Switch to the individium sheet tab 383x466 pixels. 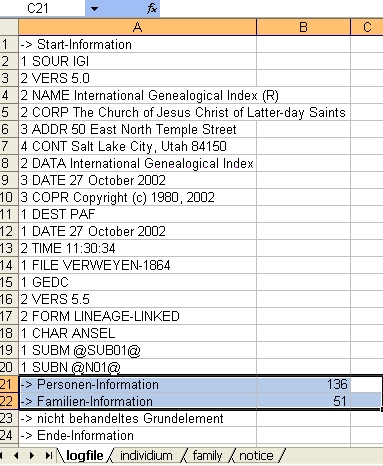[146, 455]
